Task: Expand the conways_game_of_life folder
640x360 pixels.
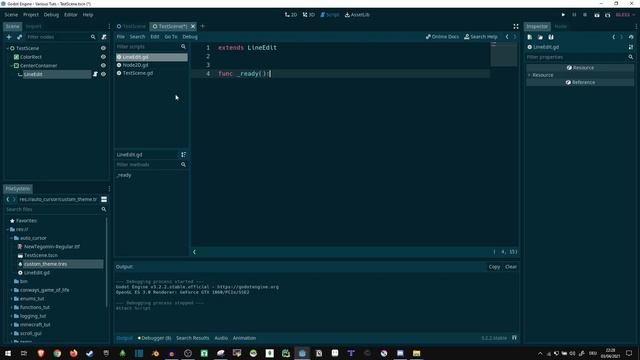Action: [11, 290]
